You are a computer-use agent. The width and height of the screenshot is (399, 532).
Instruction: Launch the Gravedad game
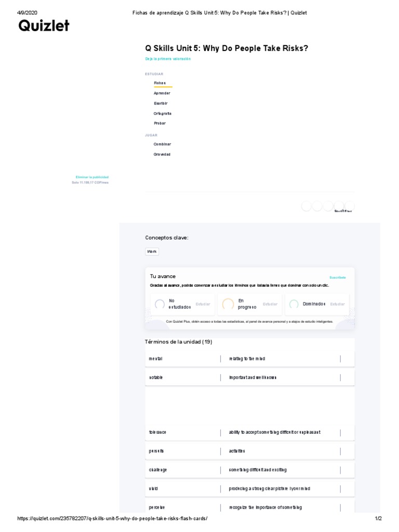(162, 154)
